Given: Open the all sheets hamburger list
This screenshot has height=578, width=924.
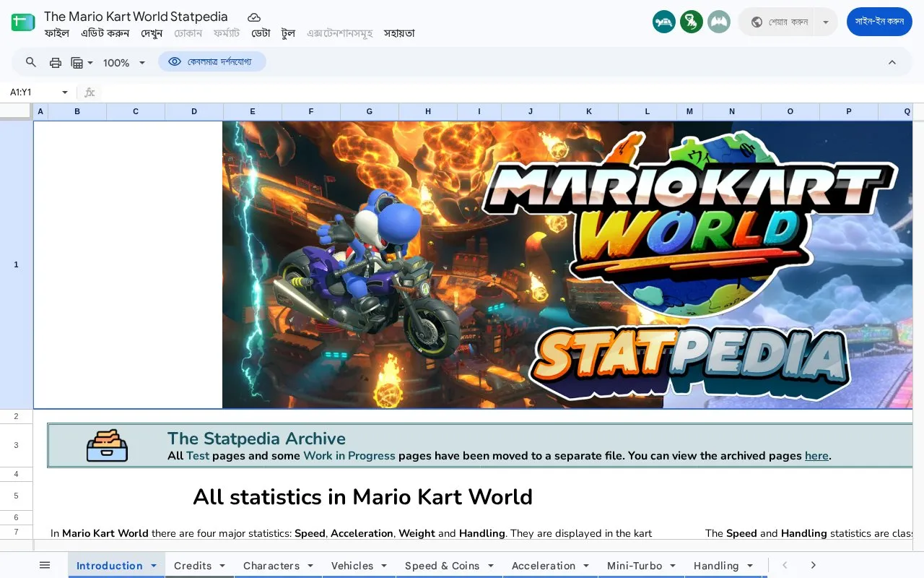Looking at the screenshot, I should (45, 565).
